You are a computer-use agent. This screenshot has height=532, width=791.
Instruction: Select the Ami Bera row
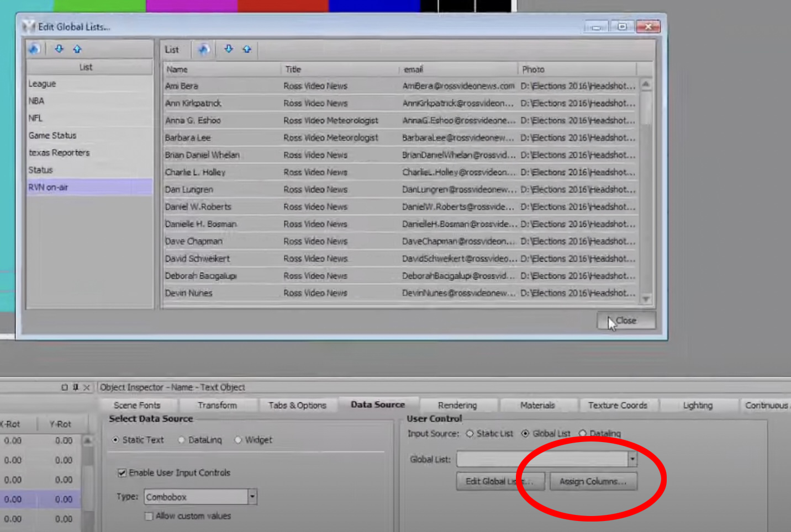[x=400, y=86]
